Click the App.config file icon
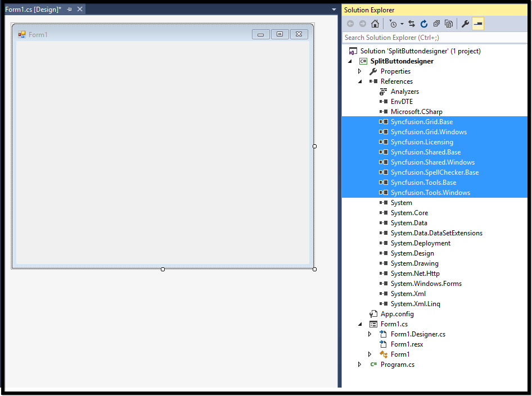 373,314
